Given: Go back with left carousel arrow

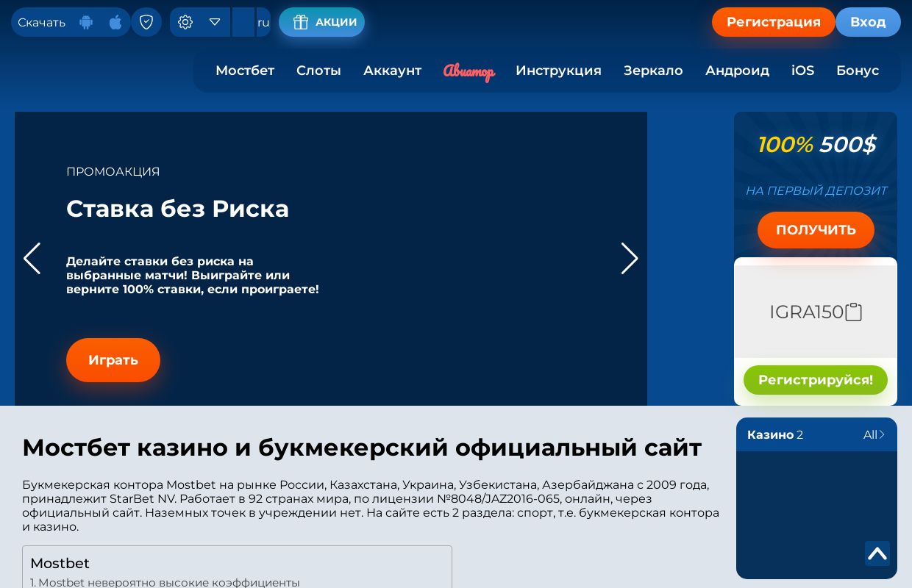Looking at the screenshot, I should 32,259.
